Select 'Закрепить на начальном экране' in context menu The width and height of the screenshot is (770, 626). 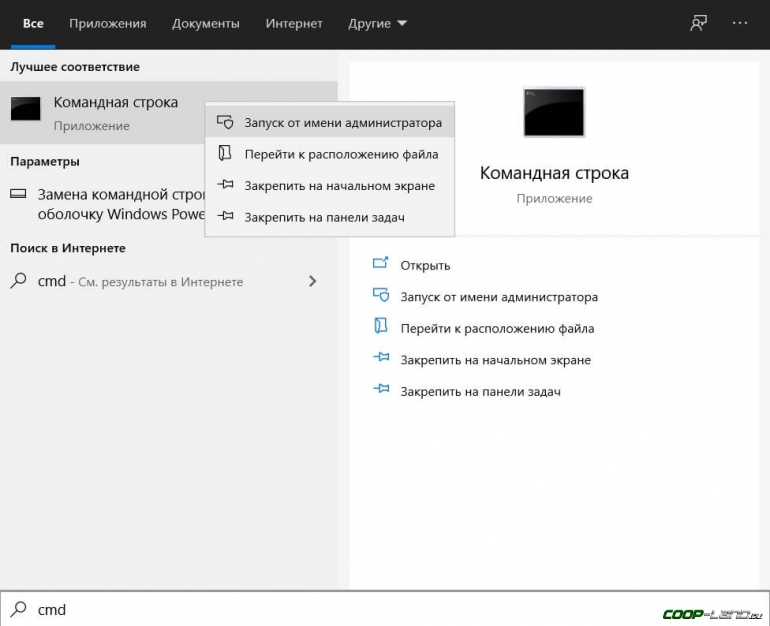coord(339,186)
